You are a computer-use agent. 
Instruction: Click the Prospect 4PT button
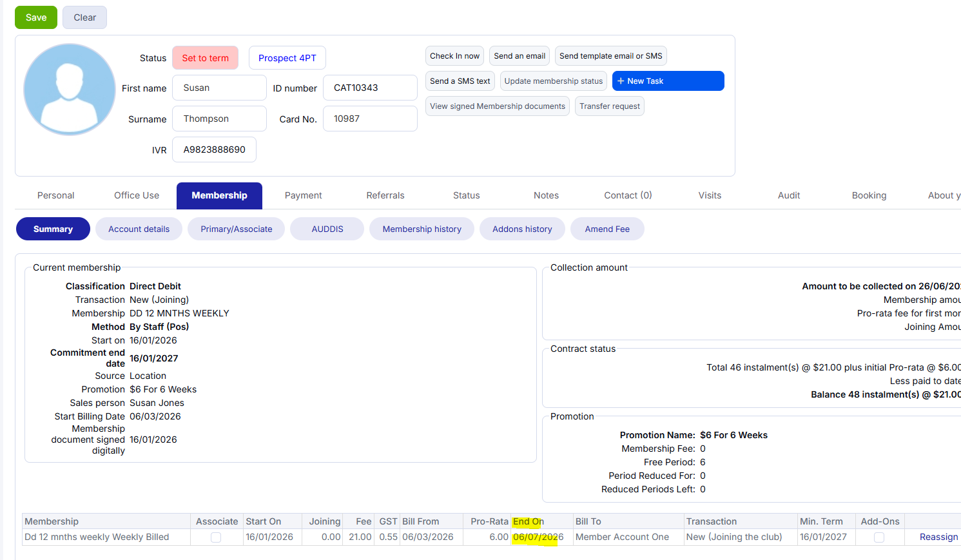click(287, 58)
